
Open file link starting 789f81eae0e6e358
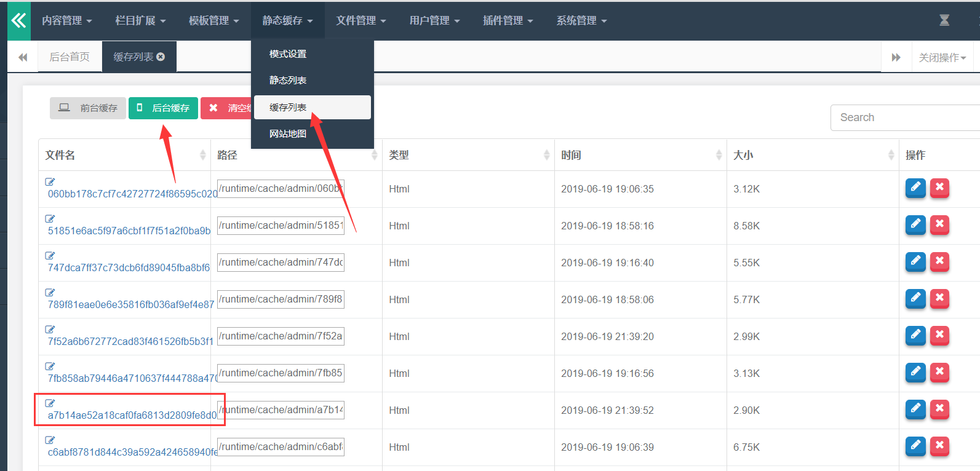tap(131, 304)
